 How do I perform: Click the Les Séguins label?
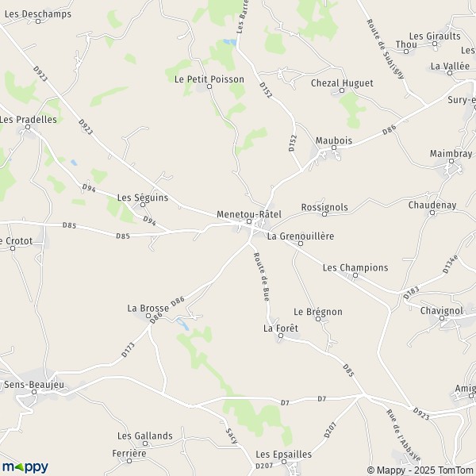[143, 198]
